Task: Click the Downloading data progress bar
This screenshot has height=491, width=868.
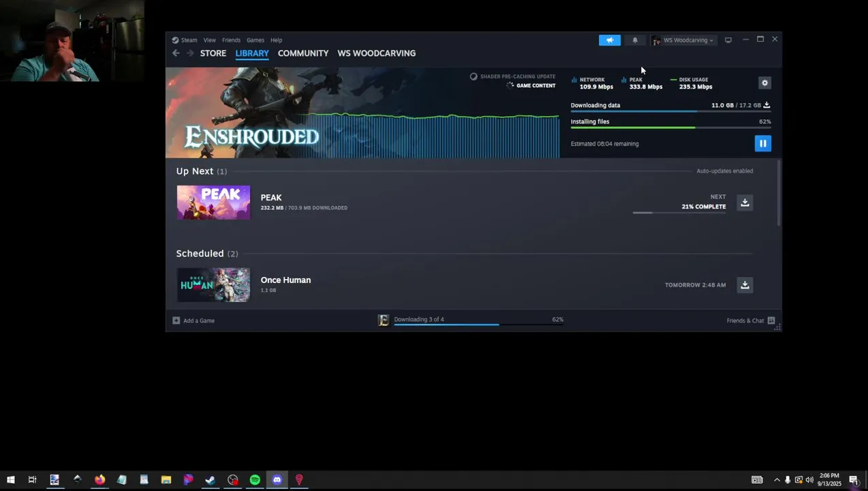Action: (671, 111)
